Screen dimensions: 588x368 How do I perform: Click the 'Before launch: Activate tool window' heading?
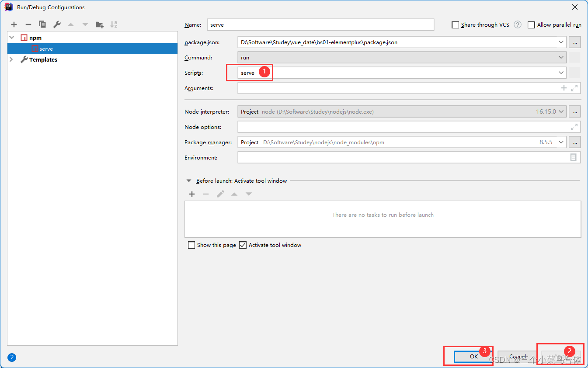tap(241, 181)
